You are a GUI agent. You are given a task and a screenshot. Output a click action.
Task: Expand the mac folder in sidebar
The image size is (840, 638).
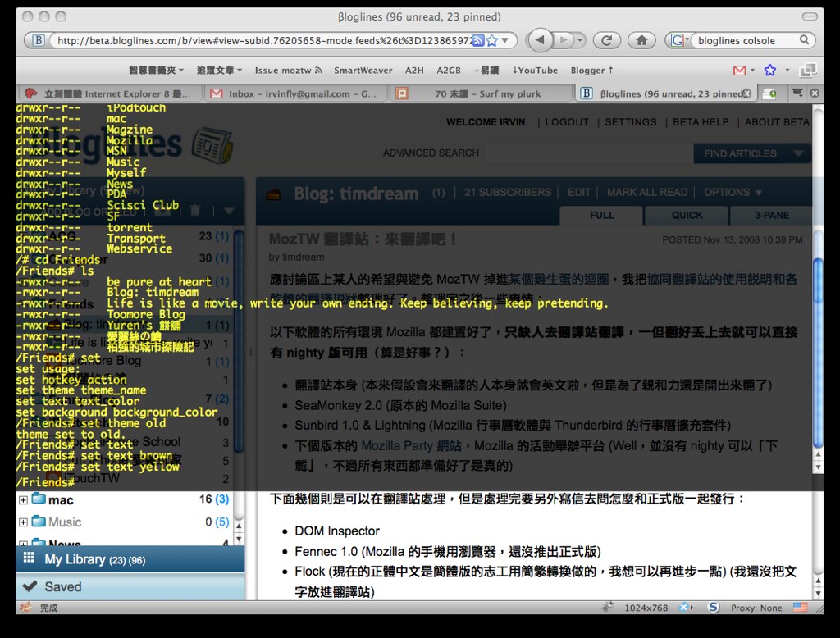23,499
